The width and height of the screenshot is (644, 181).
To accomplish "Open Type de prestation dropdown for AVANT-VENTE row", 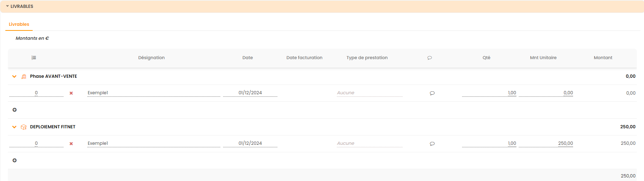I will coord(369,93).
